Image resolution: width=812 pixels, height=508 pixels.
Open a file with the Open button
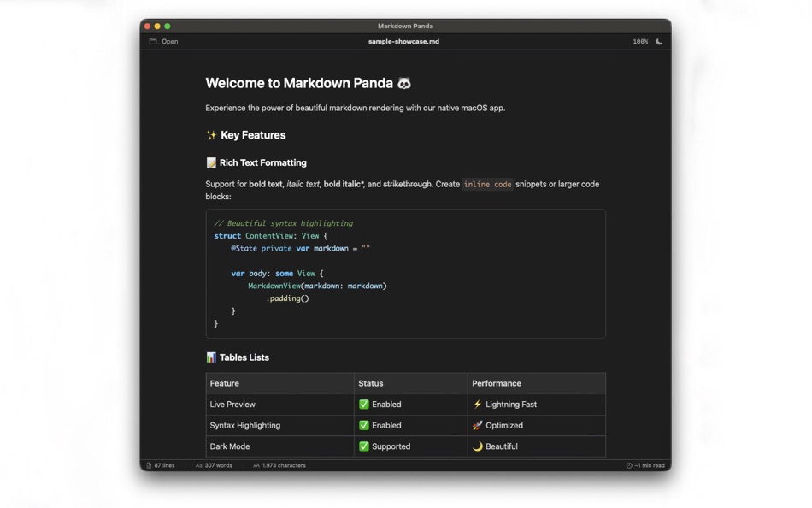click(x=163, y=41)
